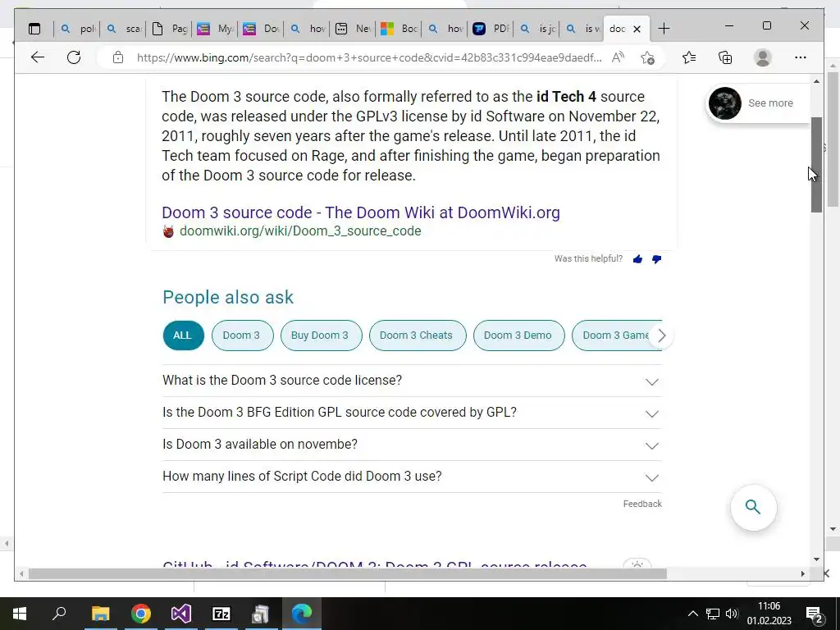Image resolution: width=840 pixels, height=630 pixels.
Task: Select the Doom 3 Demo chip
Action: (x=518, y=336)
